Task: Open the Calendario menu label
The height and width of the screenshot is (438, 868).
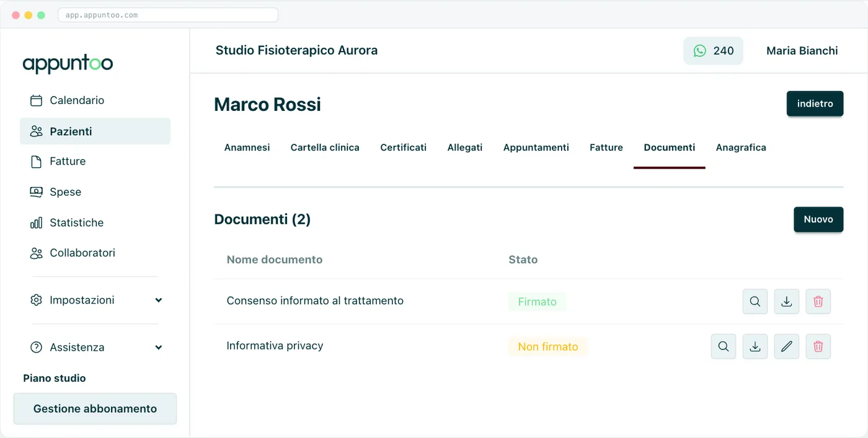Action: pyautogui.click(x=77, y=100)
